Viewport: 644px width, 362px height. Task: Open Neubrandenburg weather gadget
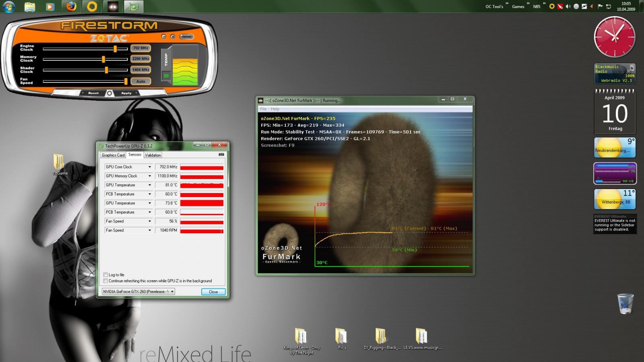[615, 147]
